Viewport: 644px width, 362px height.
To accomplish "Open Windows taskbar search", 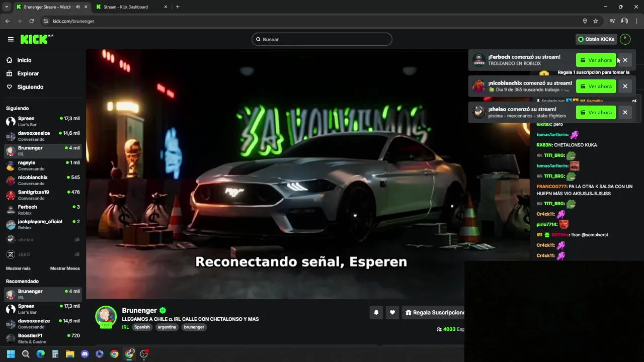I will [26, 354].
